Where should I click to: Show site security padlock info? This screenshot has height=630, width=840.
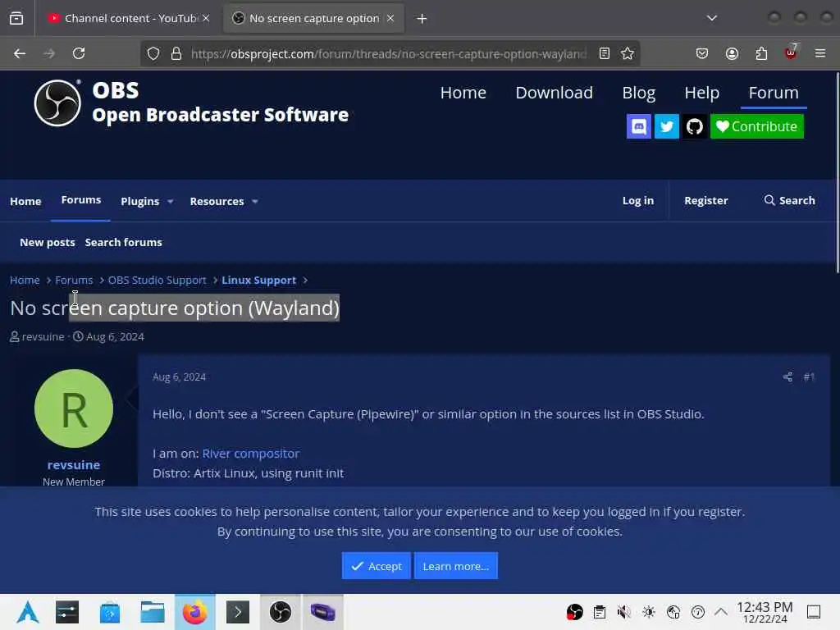point(176,53)
